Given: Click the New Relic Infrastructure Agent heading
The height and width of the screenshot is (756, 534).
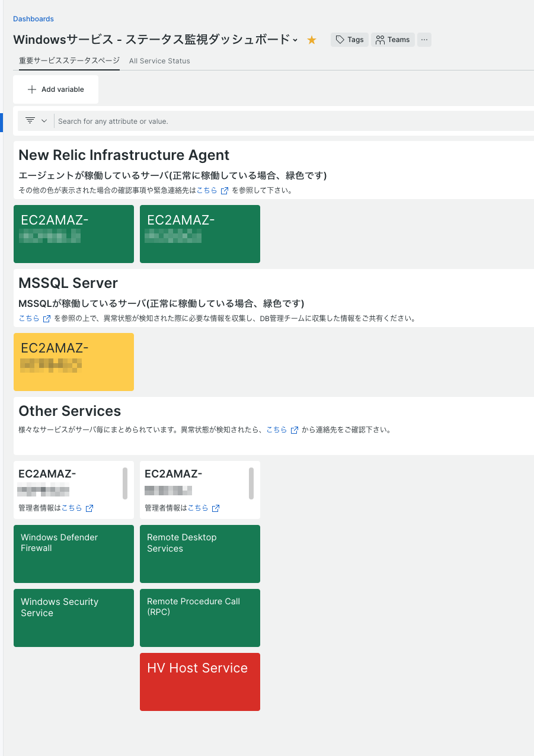Looking at the screenshot, I should coord(124,155).
